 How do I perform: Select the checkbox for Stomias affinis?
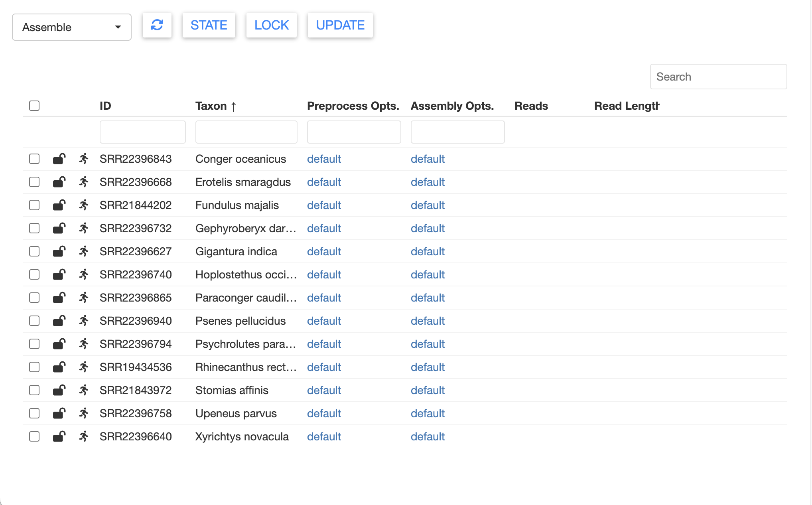pyautogui.click(x=34, y=390)
